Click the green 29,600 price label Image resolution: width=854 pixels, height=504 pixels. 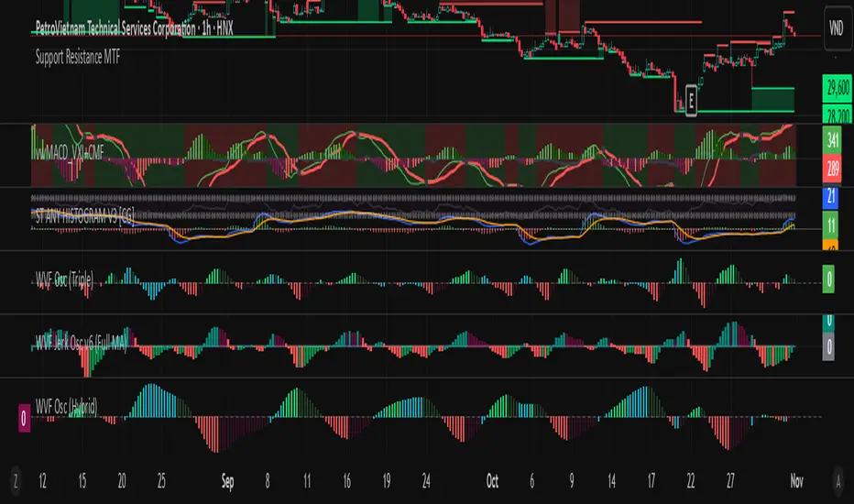coord(838,88)
